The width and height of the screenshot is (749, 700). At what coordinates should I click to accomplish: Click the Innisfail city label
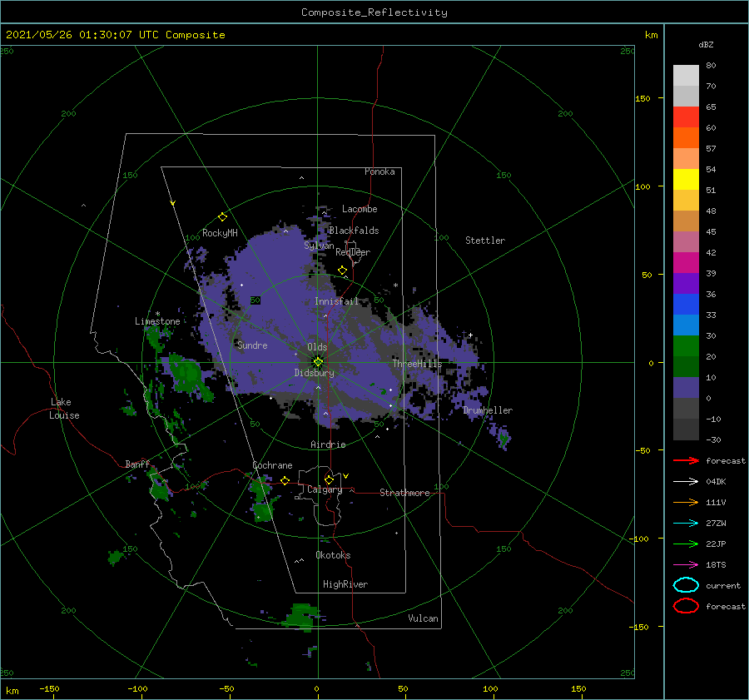coord(336,301)
